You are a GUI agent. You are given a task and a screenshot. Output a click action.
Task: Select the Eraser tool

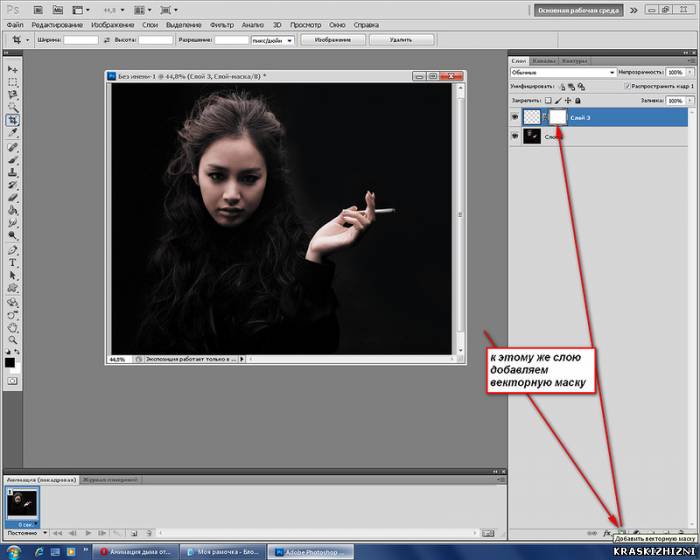(12, 197)
